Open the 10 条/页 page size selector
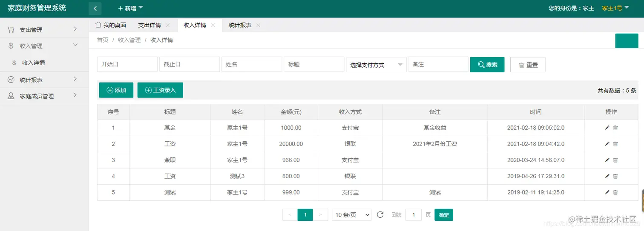This screenshot has height=231, width=644. pos(352,215)
